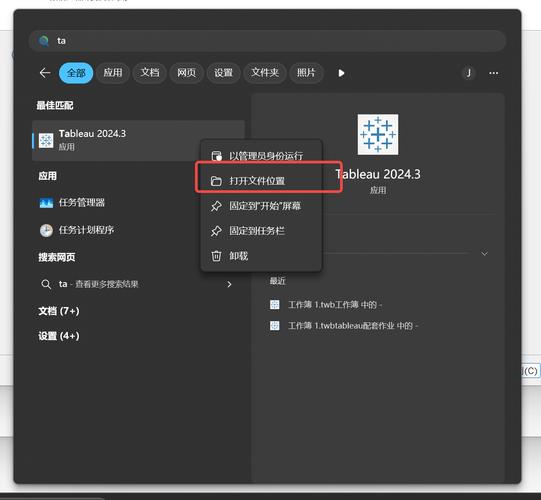The height and width of the screenshot is (500, 541).
Task: Choose 以管理员身份运行 from context menu
Action: (x=261, y=156)
